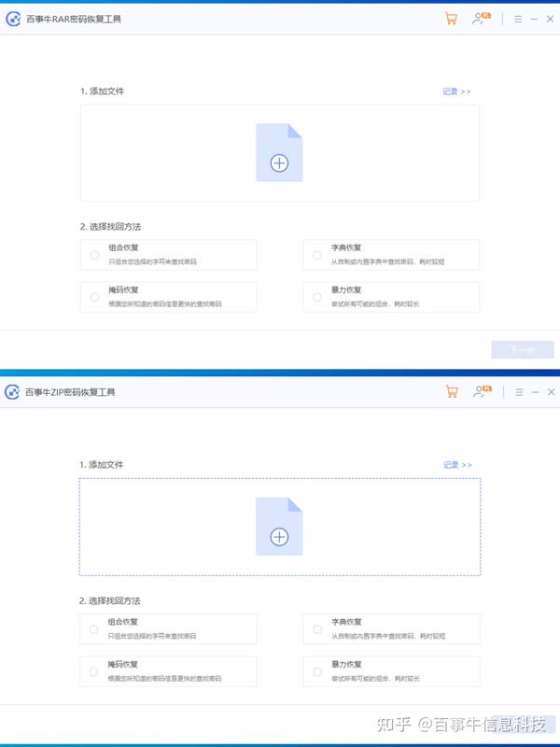Click 2. 选择找回方法 heading in RAR tool

[x=110, y=227]
